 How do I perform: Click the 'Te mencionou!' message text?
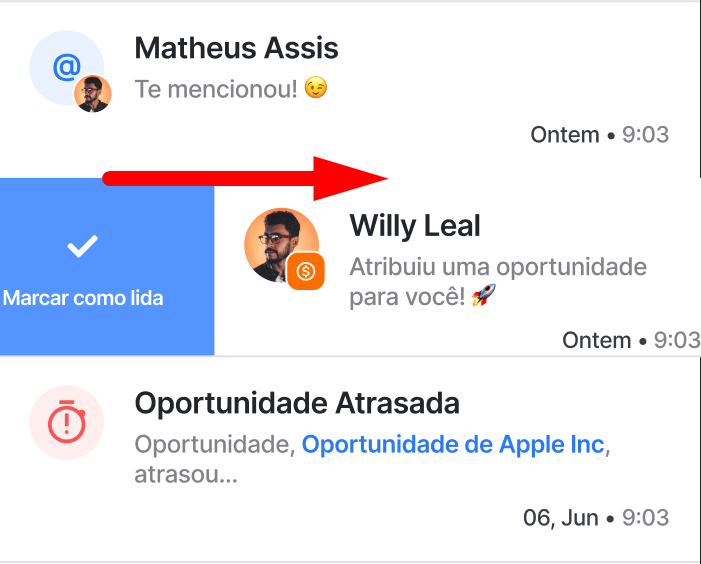216,88
